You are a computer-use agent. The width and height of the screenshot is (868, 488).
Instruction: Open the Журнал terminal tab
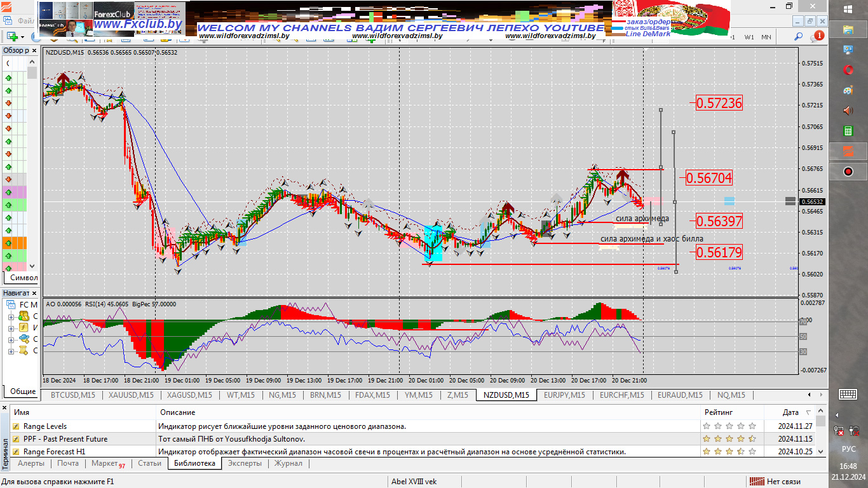click(x=288, y=463)
